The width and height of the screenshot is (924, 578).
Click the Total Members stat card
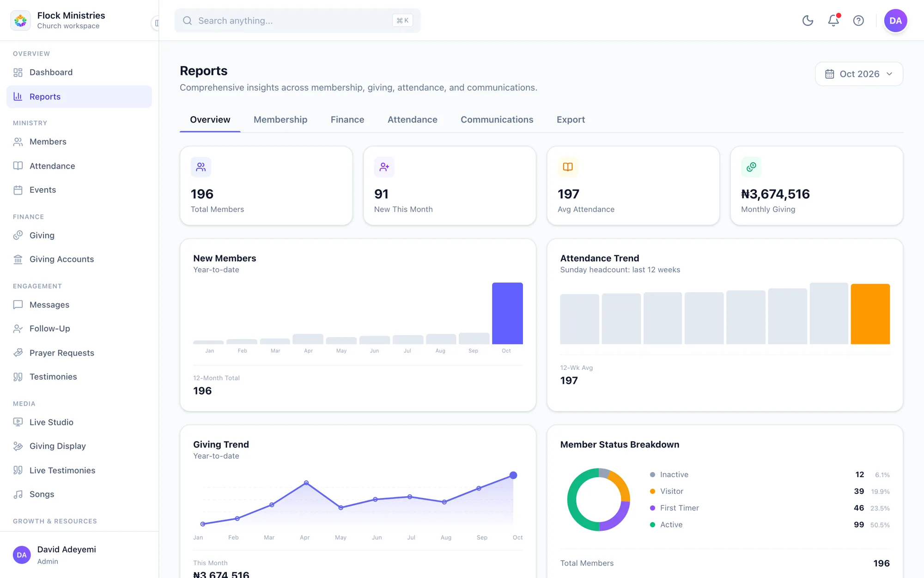coord(266,186)
